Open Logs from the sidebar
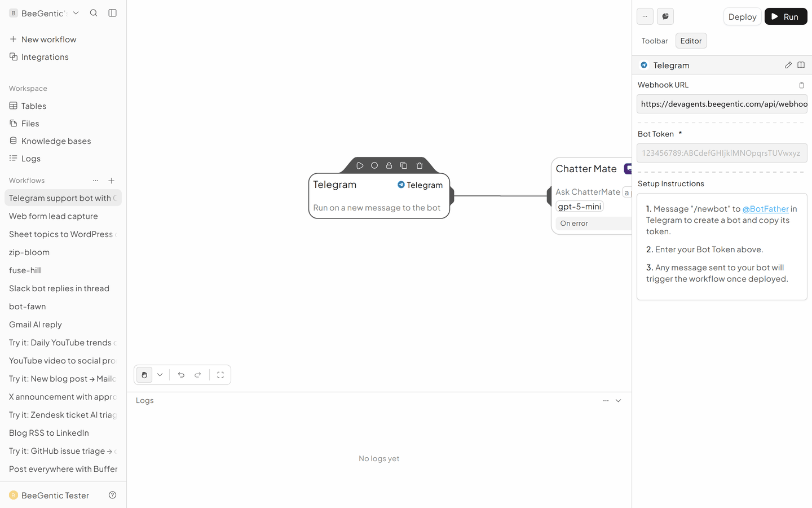Screen dimensions: 812x508 [x=63, y=159]
